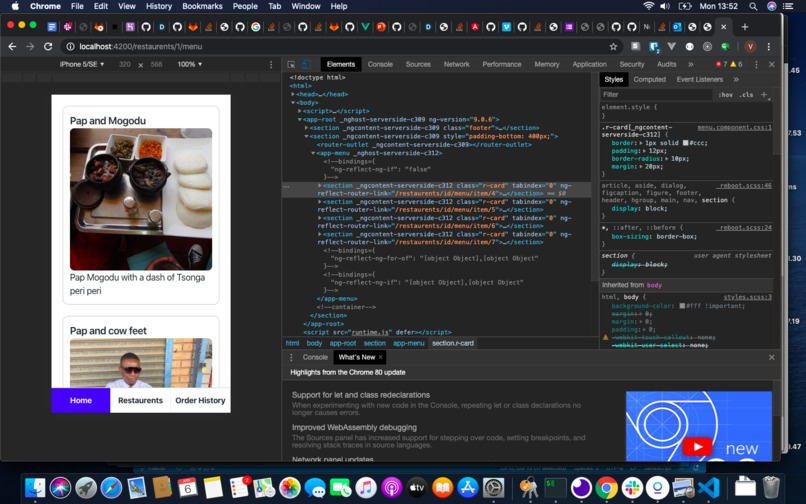The width and height of the screenshot is (806, 504).
Task: Click the Pap and Mogodu food image
Action: pyautogui.click(x=141, y=199)
